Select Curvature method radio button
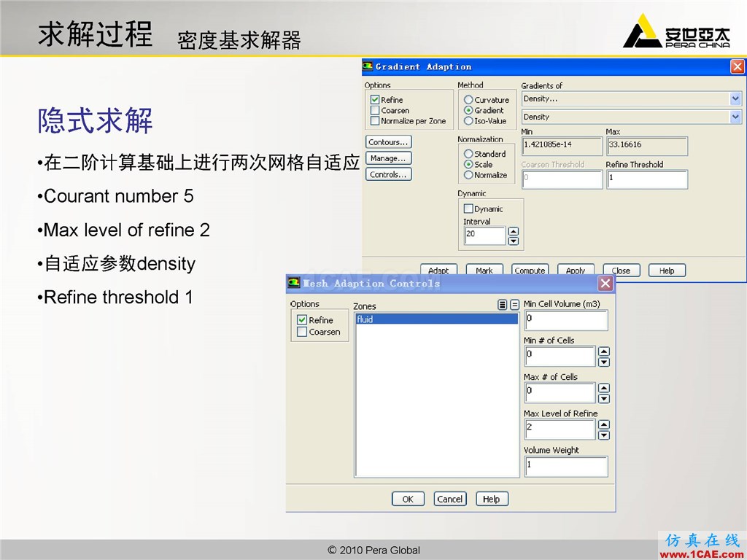This screenshot has height=560, width=747. [468, 100]
